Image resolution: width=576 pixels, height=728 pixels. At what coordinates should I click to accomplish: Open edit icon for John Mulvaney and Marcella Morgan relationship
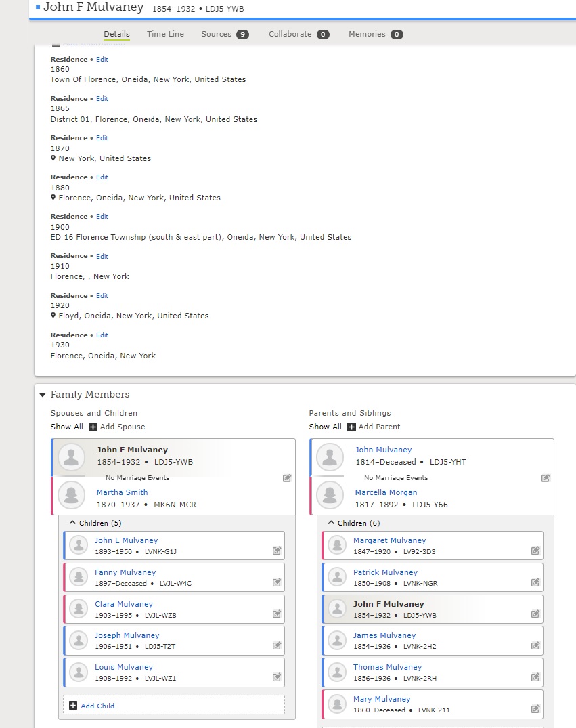tap(546, 477)
